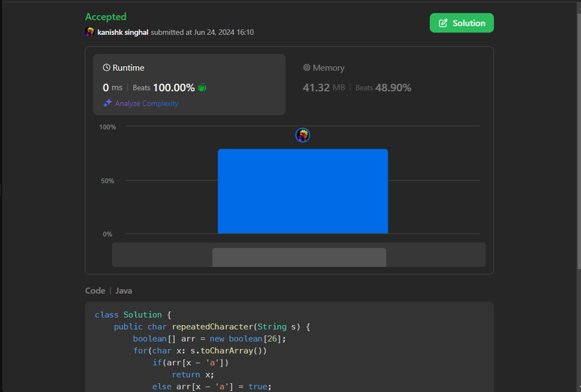
Task: Click the pencil icon inside the Solution button
Action: [442, 23]
